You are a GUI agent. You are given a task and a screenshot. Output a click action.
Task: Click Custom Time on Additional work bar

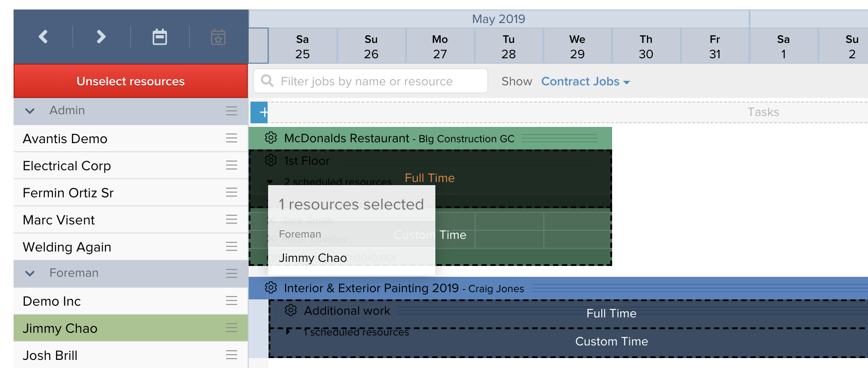(611, 341)
